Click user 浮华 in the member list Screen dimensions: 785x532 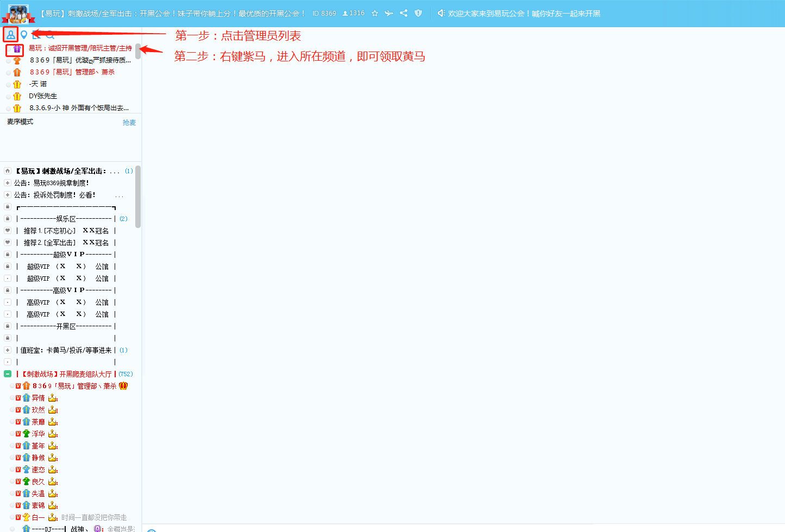coord(38,434)
